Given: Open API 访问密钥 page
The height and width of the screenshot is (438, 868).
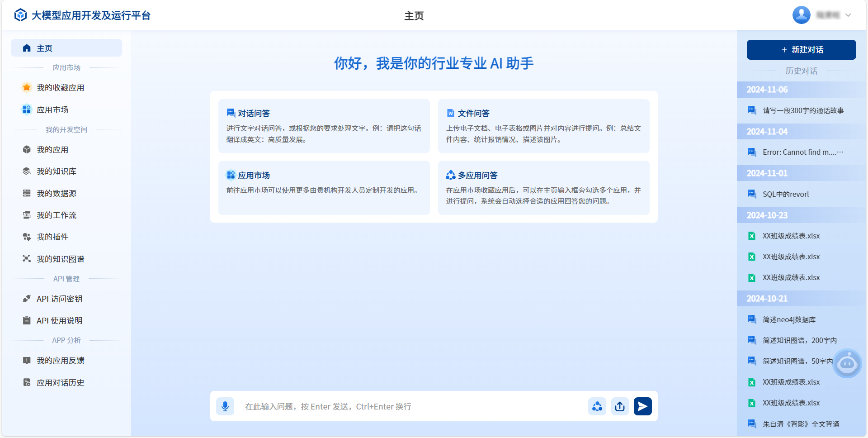Looking at the screenshot, I should coord(59,299).
